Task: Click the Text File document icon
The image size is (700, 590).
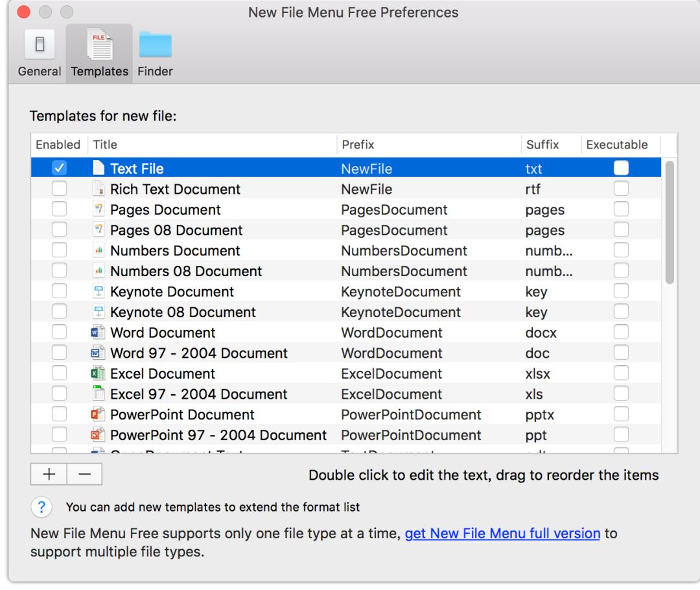Action: 99,168
